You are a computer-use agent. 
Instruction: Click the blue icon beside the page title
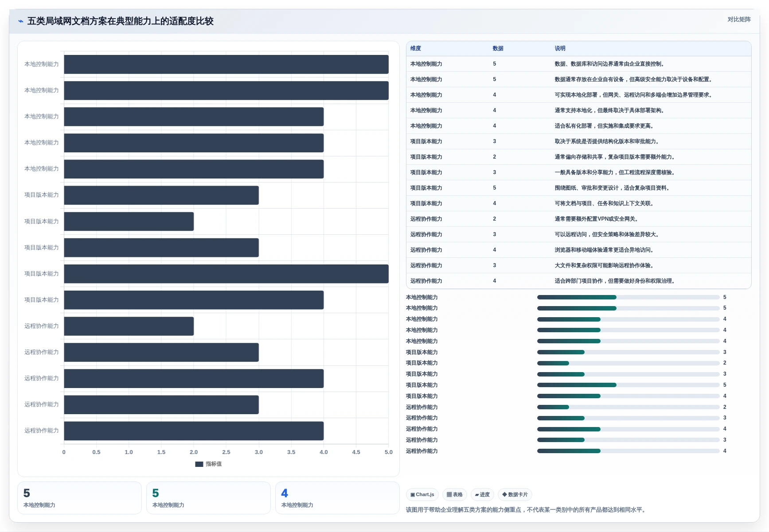(21, 21)
